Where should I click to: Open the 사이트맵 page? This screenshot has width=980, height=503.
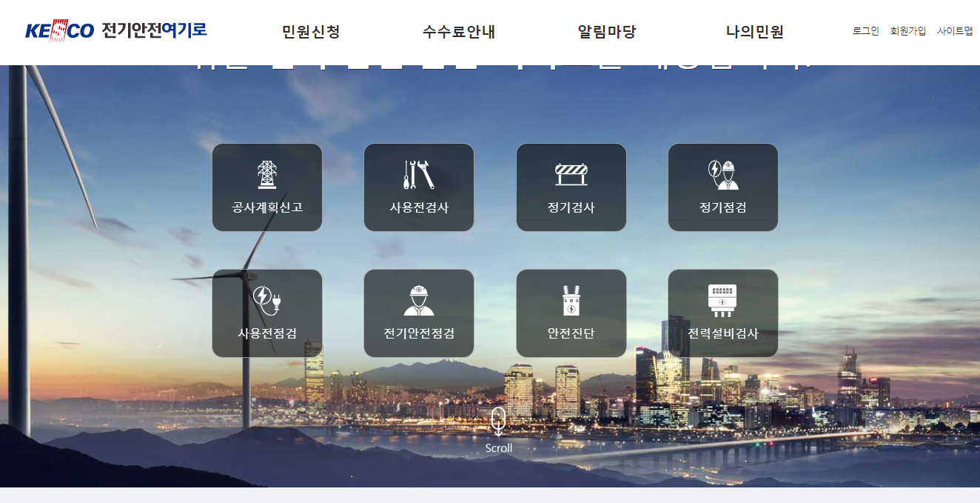[x=956, y=30]
